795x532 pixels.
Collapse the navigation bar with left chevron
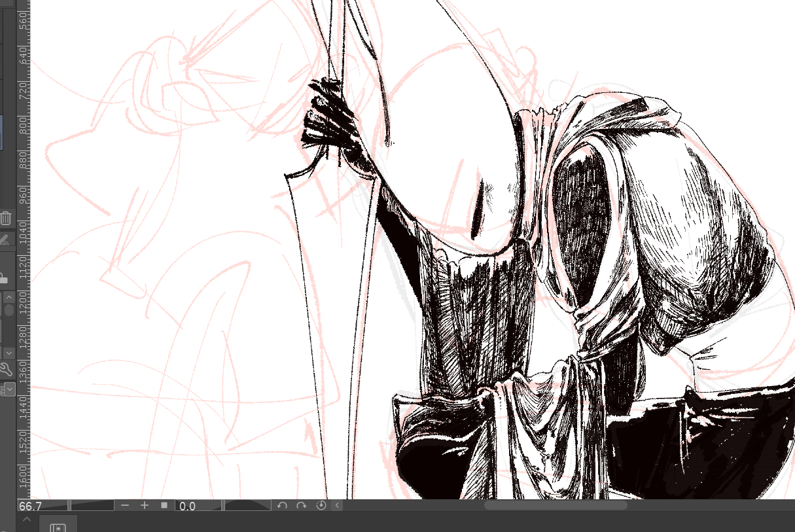337,506
